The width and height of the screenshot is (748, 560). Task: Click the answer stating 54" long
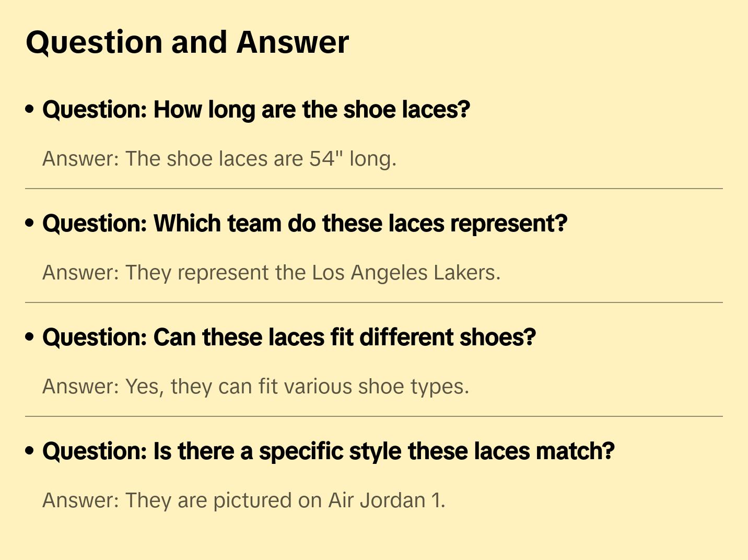(x=219, y=159)
